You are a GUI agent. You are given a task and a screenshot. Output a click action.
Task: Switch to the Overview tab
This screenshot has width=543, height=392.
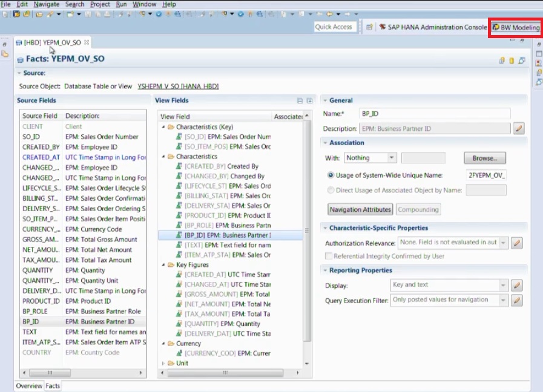pyautogui.click(x=28, y=385)
